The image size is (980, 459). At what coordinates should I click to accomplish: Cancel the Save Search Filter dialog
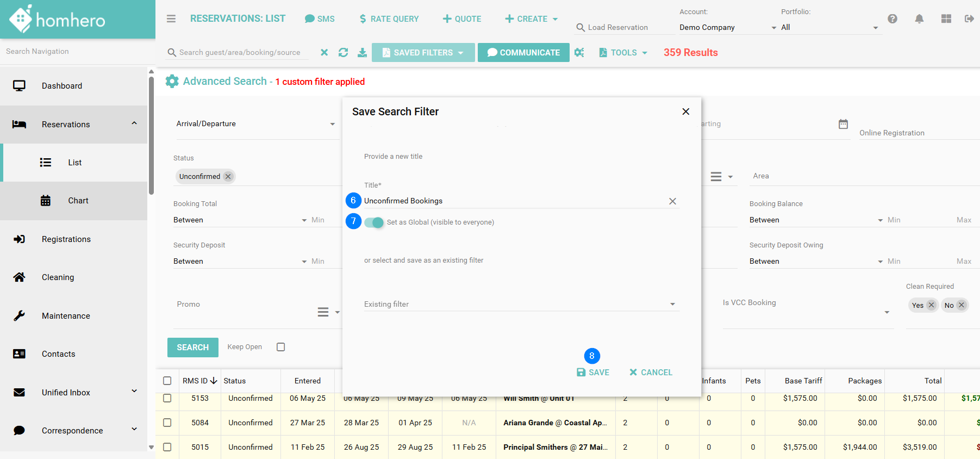click(x=651, y=373)
